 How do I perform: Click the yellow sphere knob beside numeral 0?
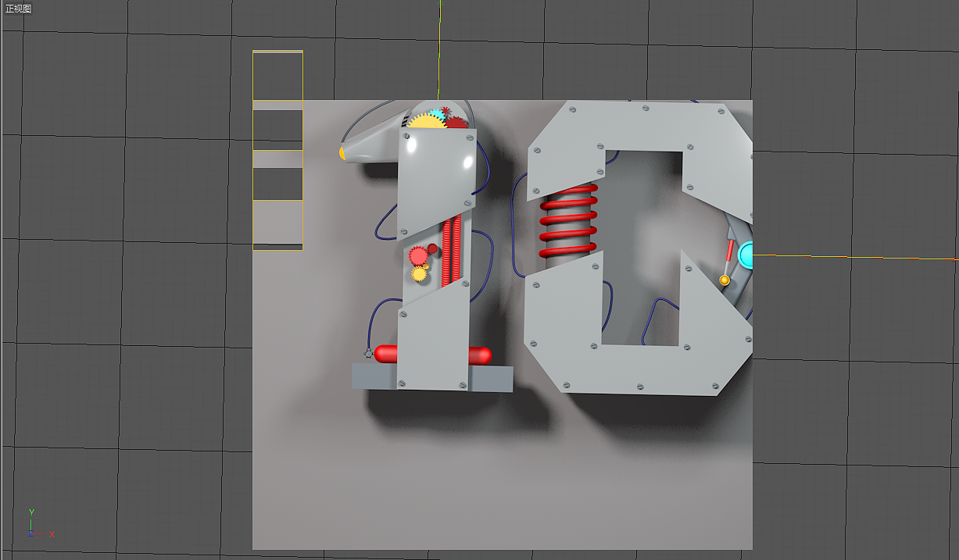pyautogui.click(x=725, y=280)
